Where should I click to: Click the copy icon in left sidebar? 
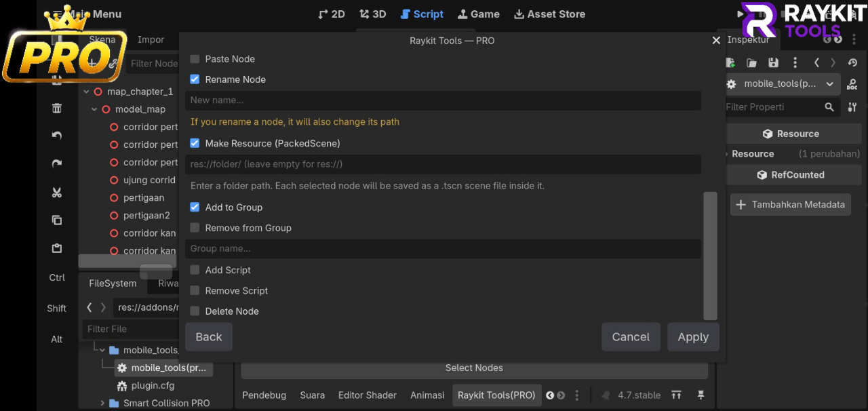click(x=57, y=220)
